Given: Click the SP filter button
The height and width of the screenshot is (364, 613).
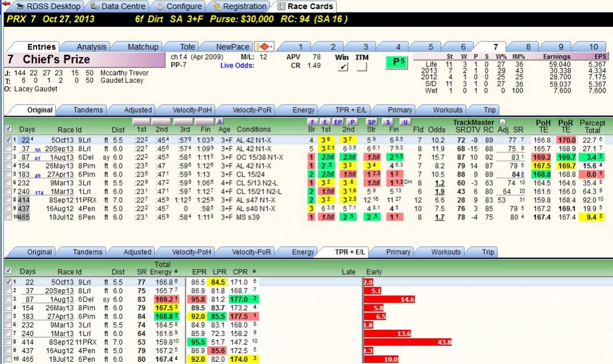Looking at the screenshot, I should point(371,122).
